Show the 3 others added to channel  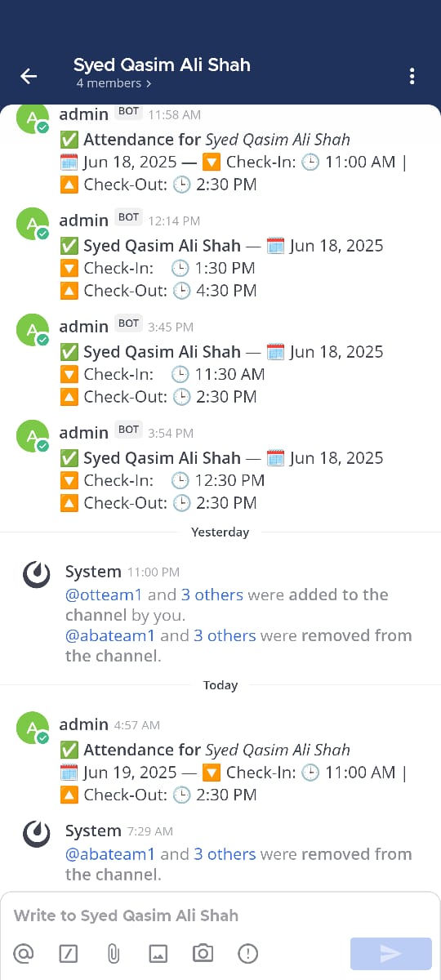[212, 595]
